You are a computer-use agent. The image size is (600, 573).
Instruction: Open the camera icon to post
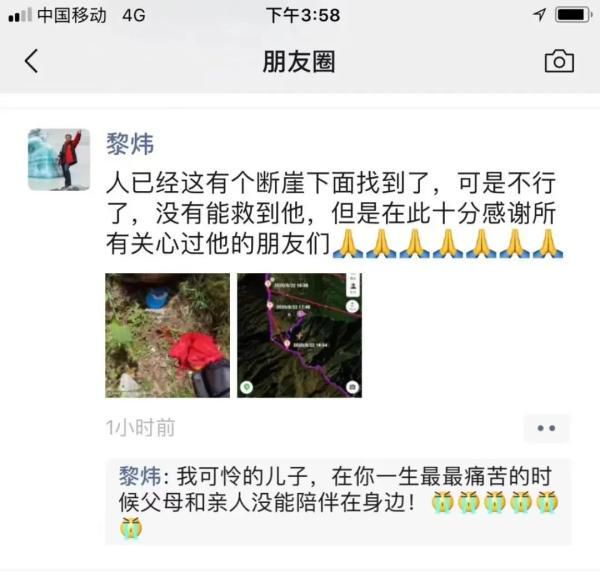pyautogui.click(x=559, y=61)
